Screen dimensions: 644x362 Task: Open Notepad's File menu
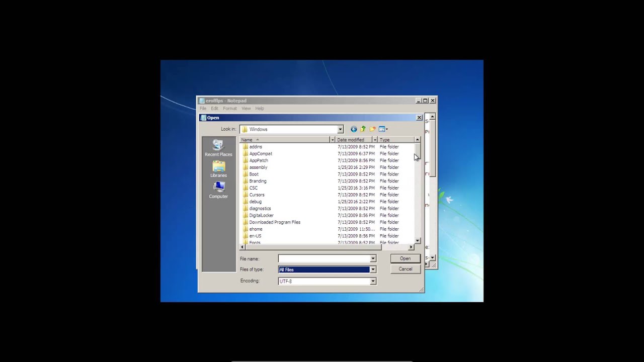(203, 109)
